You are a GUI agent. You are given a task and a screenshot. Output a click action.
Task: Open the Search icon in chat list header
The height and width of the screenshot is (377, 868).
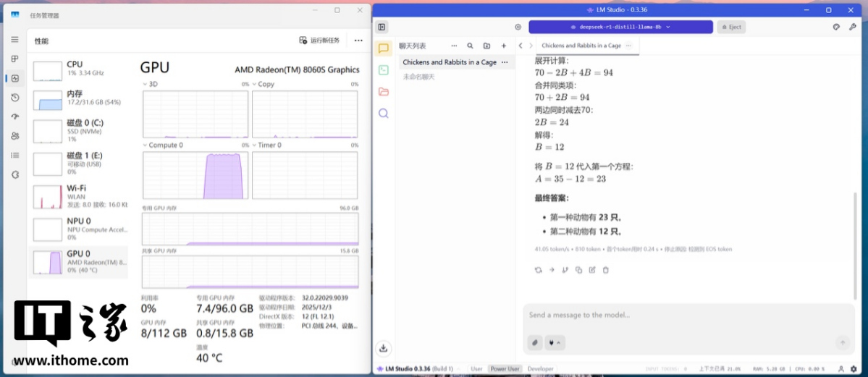tap(470, 46)
